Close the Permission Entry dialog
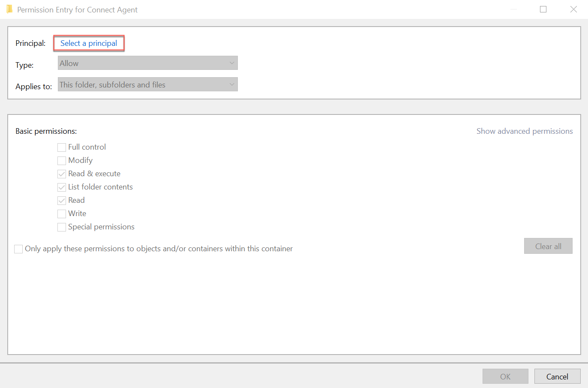The image size is (588, 388). click(x=573, y=9)
